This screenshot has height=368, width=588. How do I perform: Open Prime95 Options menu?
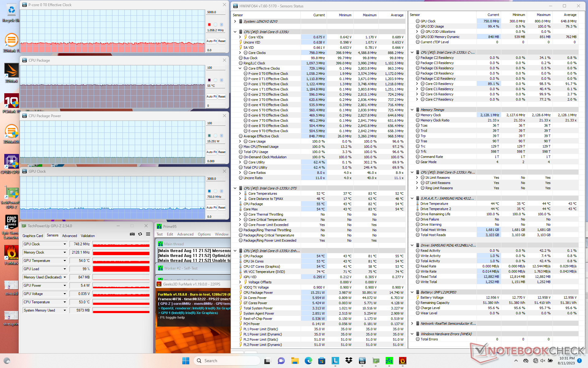pyautogui.click(x=204, y=234)
